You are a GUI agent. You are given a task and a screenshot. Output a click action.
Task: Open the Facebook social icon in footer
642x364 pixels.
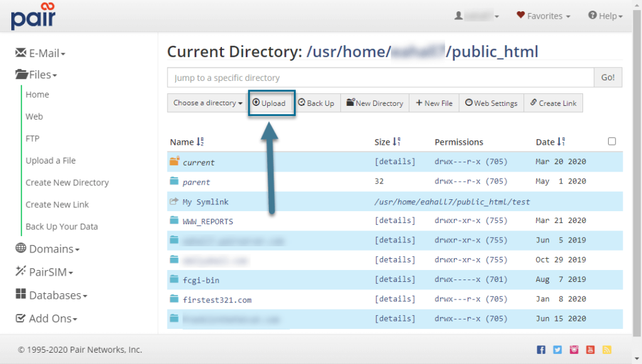coord(541,350)
